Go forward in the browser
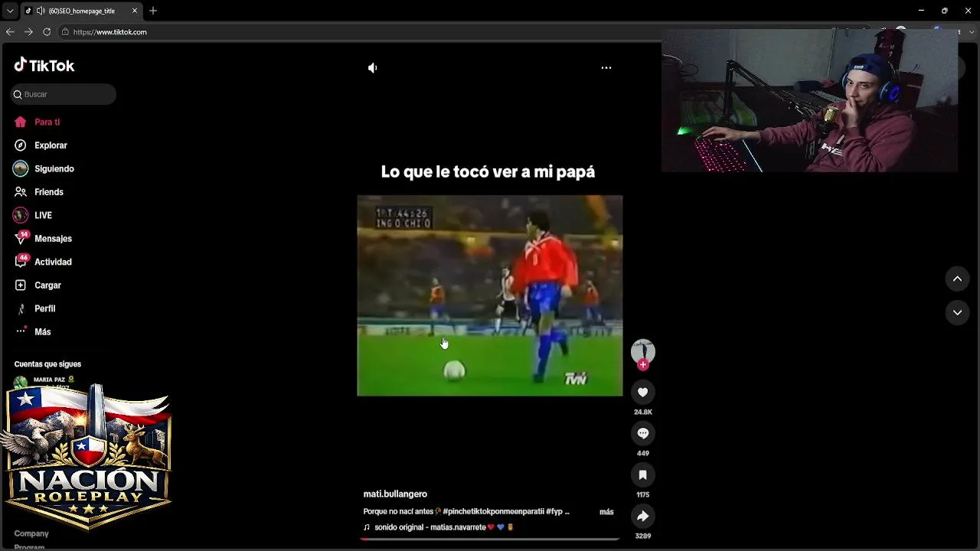Viewport: 980px width, 551px height. click(x=28, y=32)
